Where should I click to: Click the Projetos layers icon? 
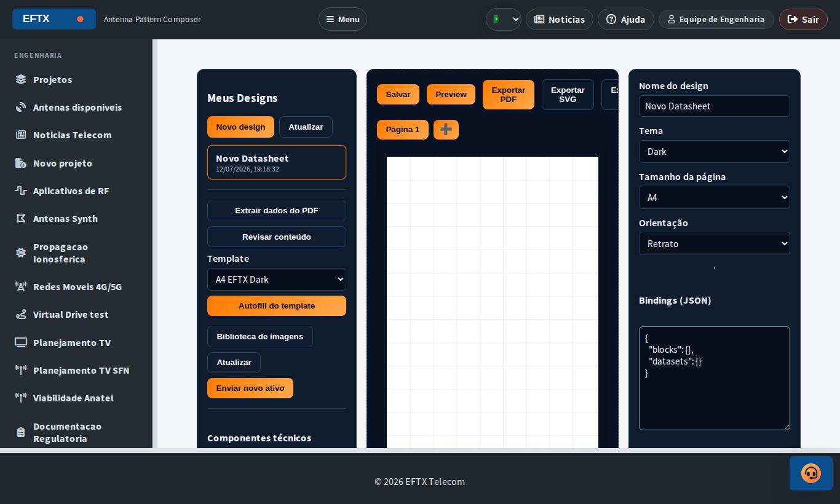pos(21,79)
